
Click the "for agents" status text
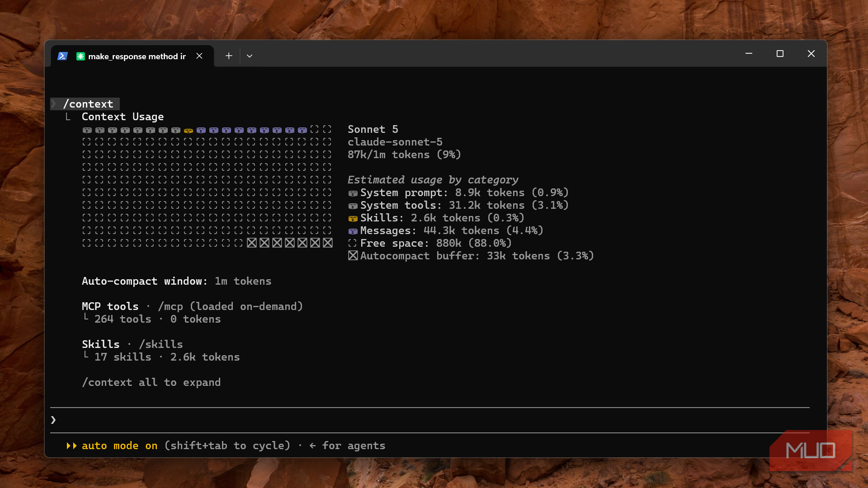click(x=354, y=446)
